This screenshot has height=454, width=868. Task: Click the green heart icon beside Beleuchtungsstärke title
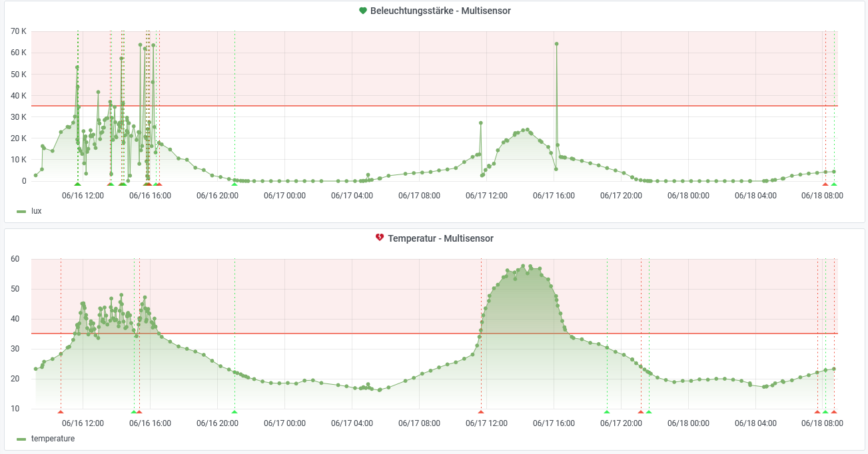pos(363,11)
